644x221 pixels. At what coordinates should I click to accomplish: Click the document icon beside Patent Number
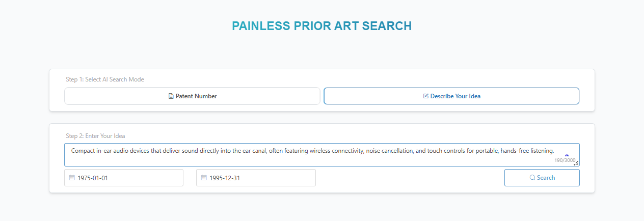pos(171,96)
